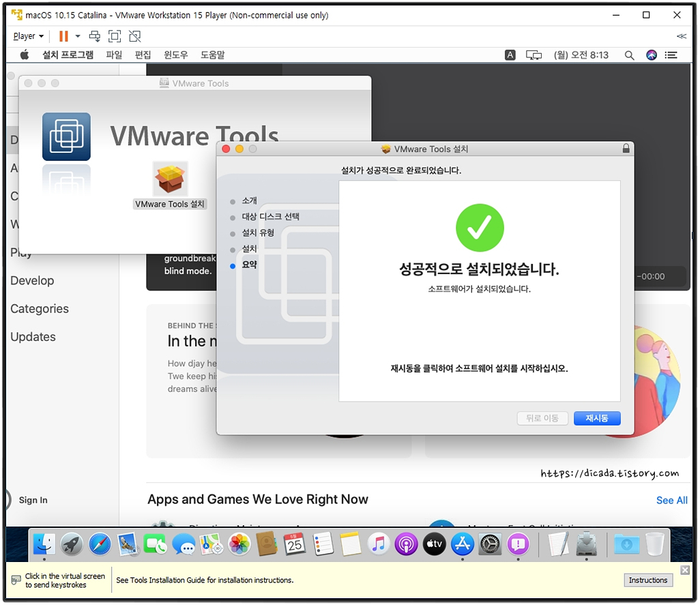
Task: Click the VMware Tools 설치 package icon
Action: (170, 179)
